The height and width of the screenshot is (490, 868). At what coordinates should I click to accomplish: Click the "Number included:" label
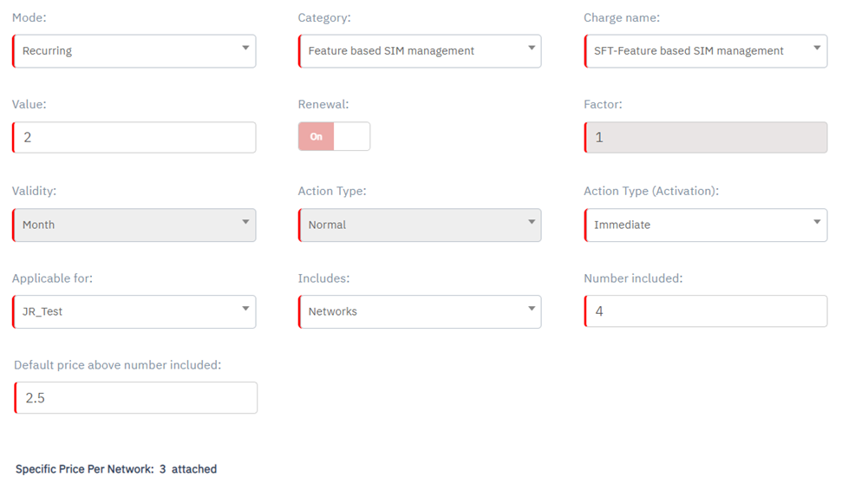pos(633,278)
